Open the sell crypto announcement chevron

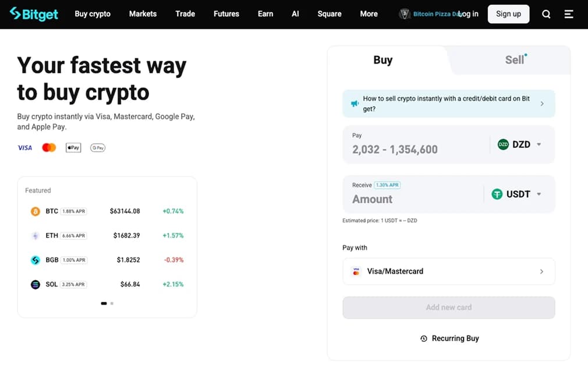click(x=542, y=104)
